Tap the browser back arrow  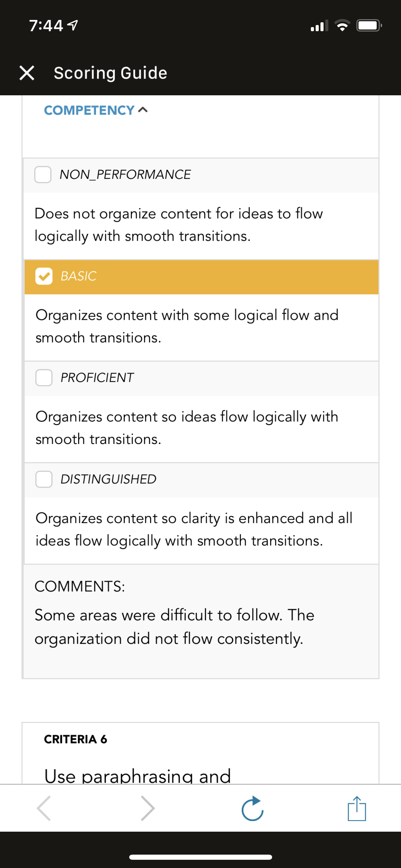[44, 808]
